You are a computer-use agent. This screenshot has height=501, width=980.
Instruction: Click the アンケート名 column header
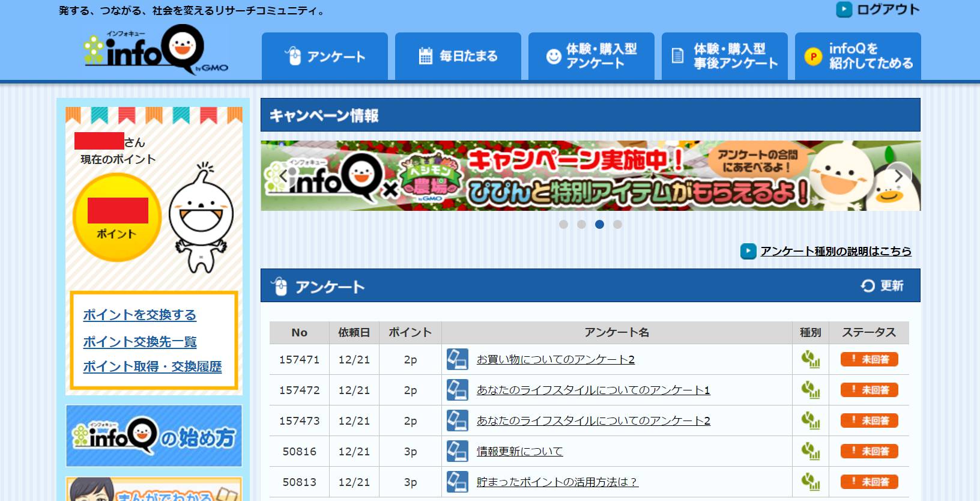click(617, 332)
